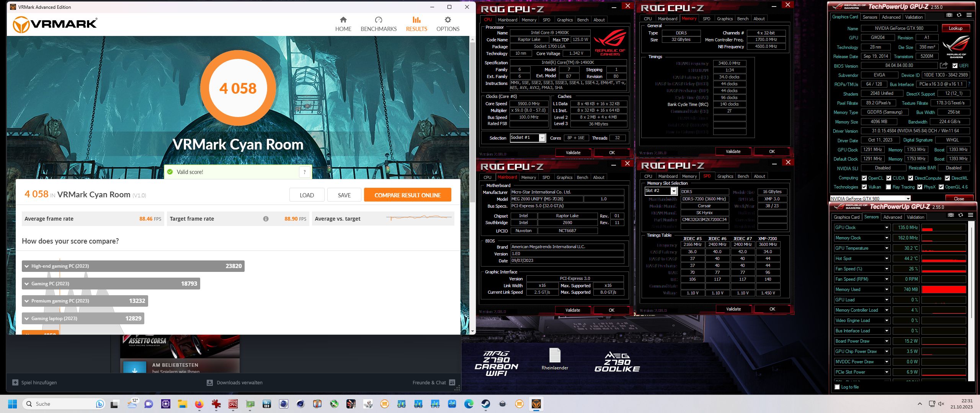Open Bench tab in CPU-Z CPU window

(583, 20)
